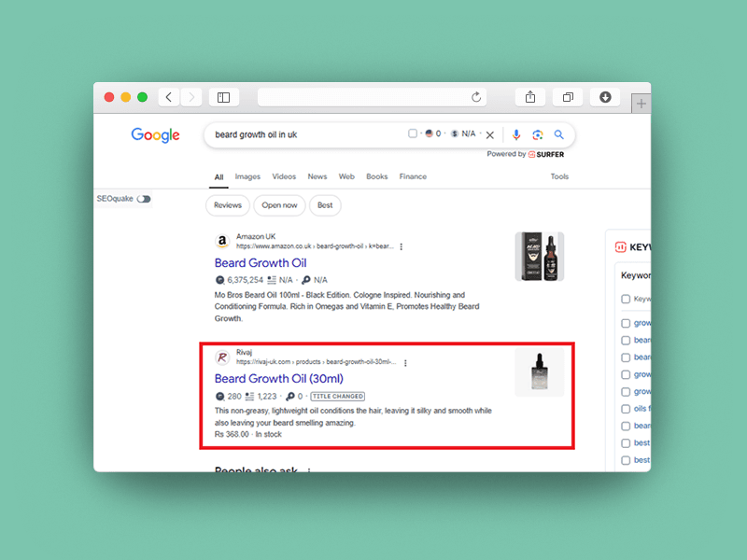
Task: Reload the page in Safari
Action: (476, 97)
